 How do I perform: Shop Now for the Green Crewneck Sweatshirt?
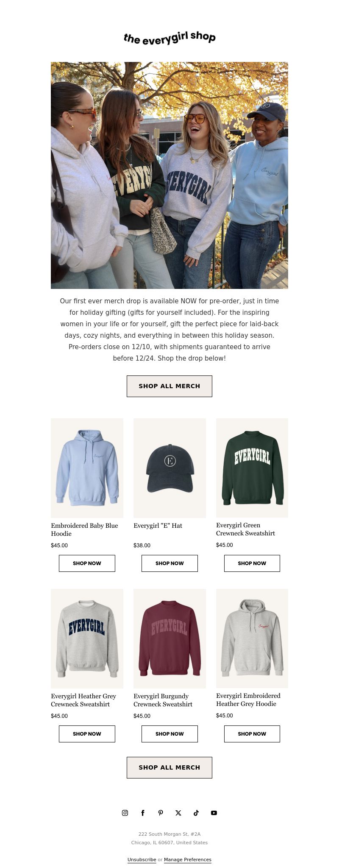[252, 563]
